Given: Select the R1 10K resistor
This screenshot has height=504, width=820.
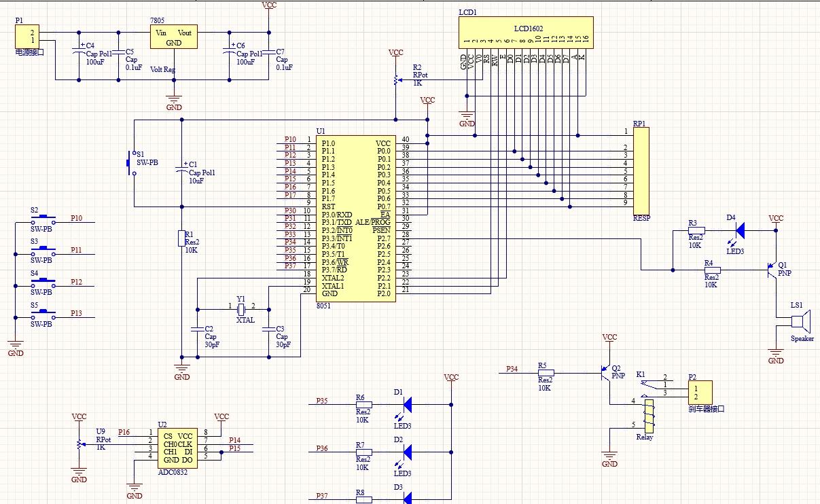Looking at the screenshot, I should point(181,239).
